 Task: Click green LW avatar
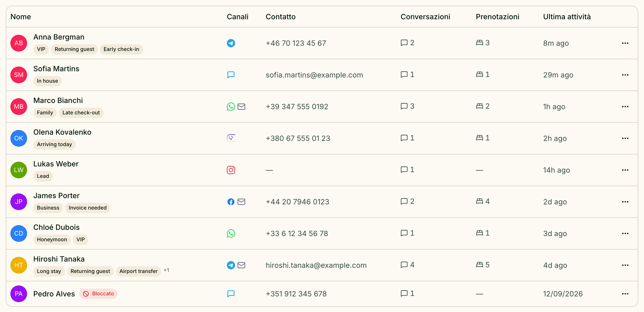[19, 170]
